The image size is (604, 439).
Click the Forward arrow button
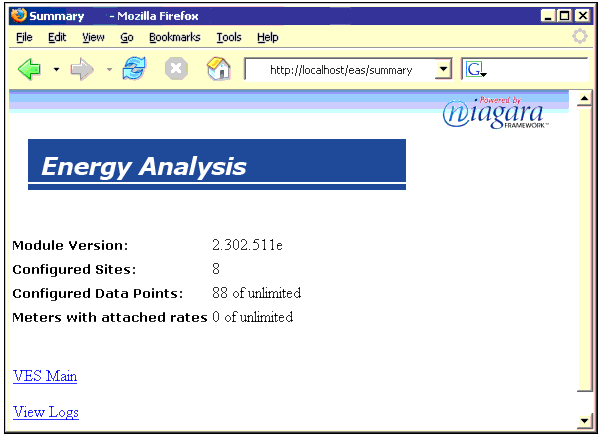(82, 69)
